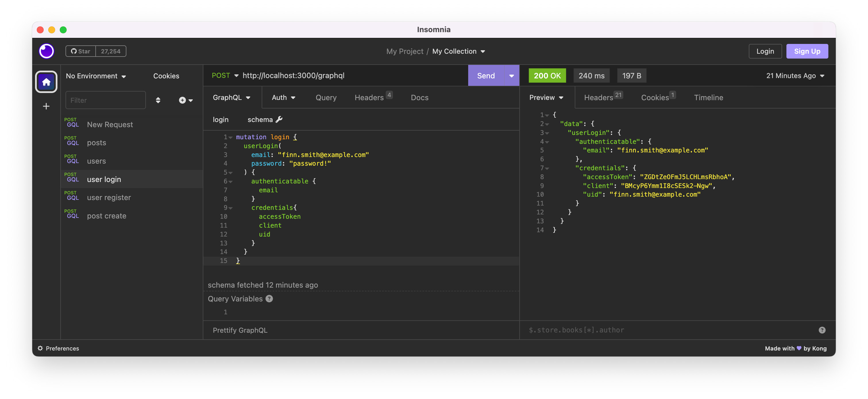Click the login operation button
Image resolution: width=868 pixels, height=399 pixels.
pyautogui.click(x=221, y=119)
